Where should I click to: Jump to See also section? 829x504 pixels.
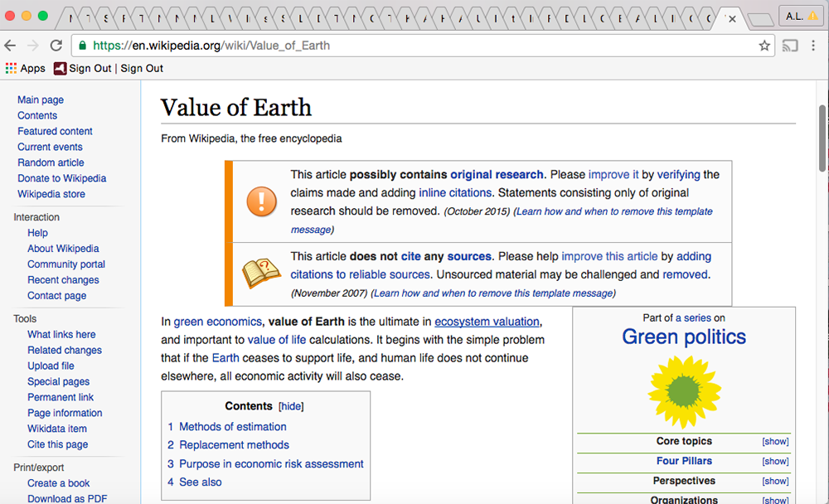tap(201, 482)
